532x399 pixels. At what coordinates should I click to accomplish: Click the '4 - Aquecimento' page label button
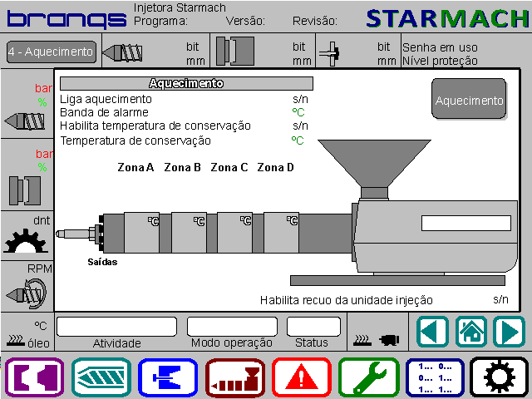coord(52,52)
